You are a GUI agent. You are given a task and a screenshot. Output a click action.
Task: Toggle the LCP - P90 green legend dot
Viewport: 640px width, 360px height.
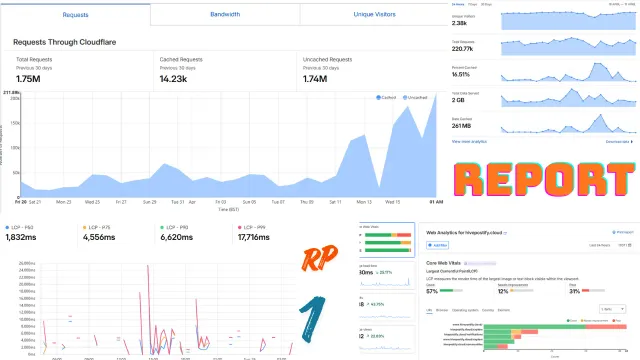point(162,227)
